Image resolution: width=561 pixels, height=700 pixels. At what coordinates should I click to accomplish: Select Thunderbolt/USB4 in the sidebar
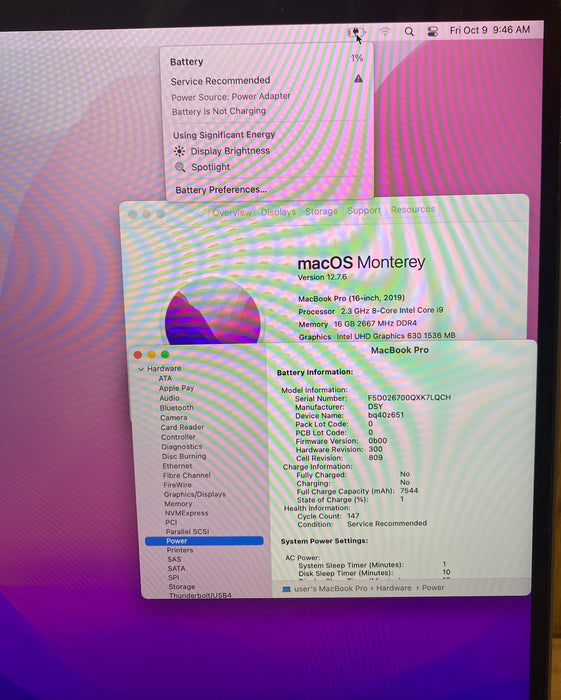tap(200, 595)
